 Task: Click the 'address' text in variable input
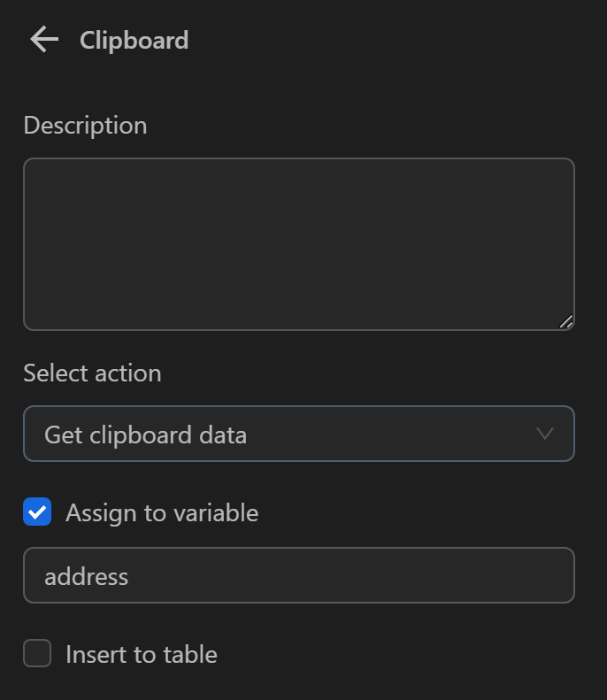coord(87,576)
